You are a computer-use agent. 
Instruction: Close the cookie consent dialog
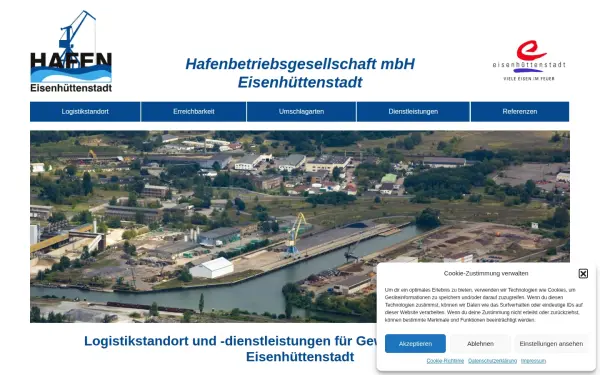(583, 274)
